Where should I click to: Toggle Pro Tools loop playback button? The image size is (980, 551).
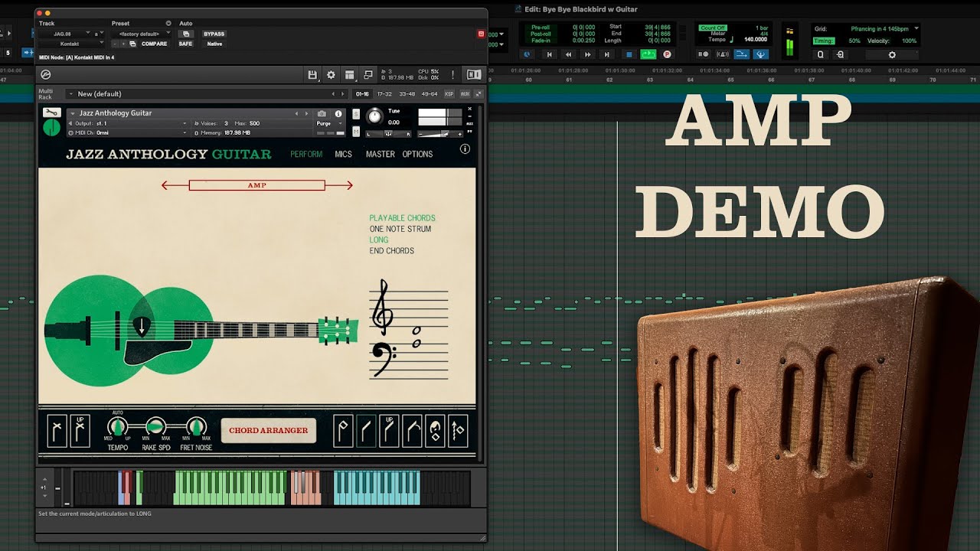(x=648, y=54)
